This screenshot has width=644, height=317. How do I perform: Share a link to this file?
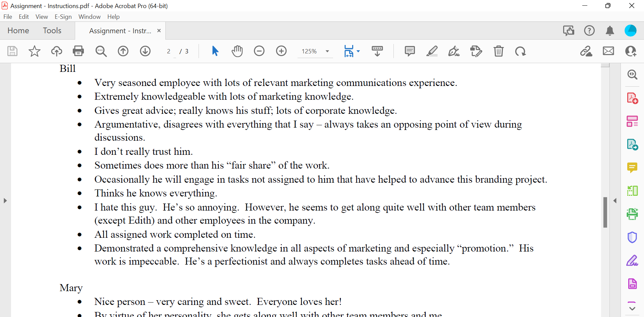pyautogui.click(x=586, y=51)
